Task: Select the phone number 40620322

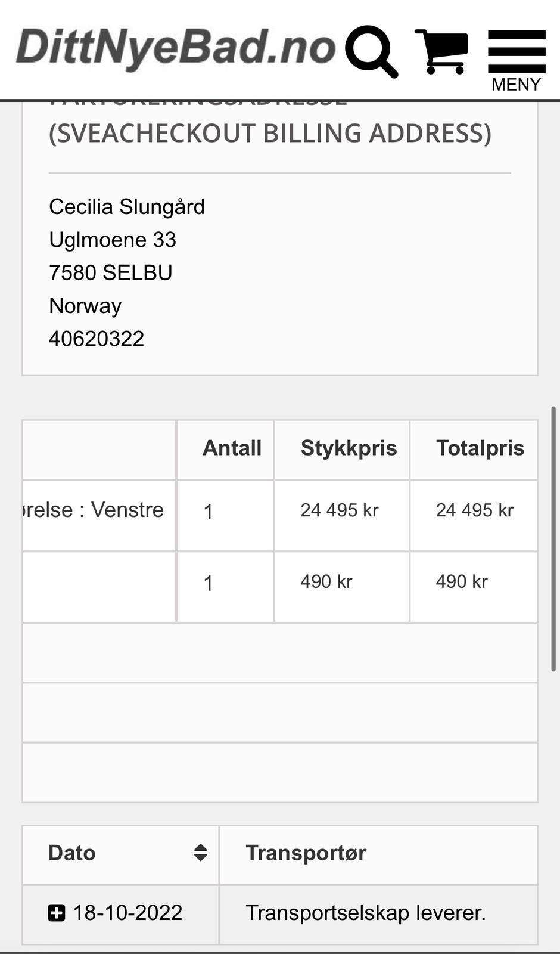Action: tap(97, 339)
